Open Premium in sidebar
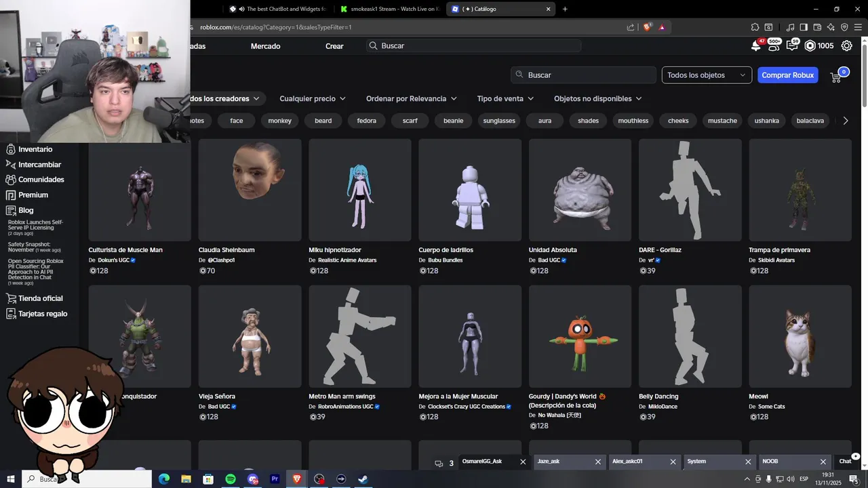The image size is (868, 488). click(x=27, y=195)
